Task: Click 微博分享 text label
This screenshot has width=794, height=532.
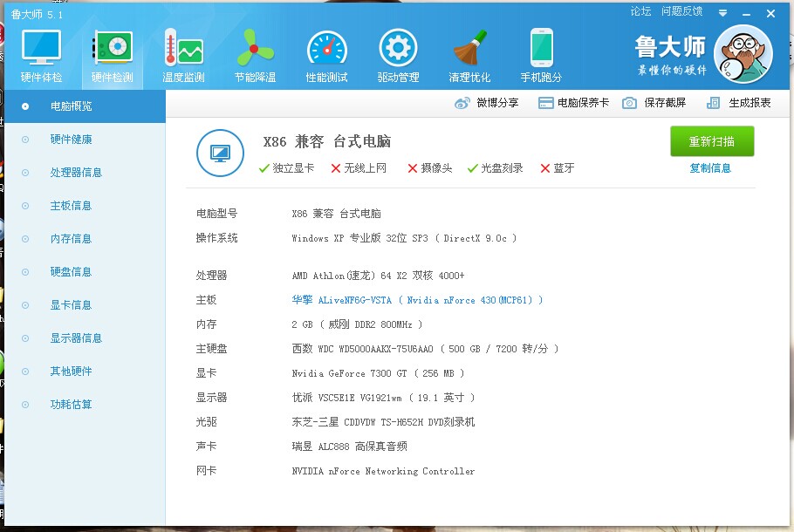Action: [497, 103]
